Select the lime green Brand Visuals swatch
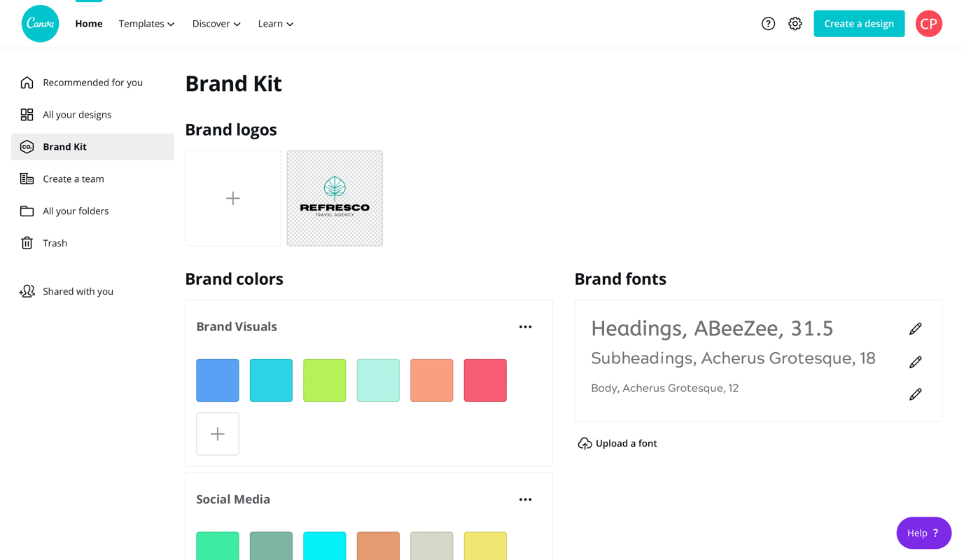The width and height of the screenshot is (964, 560). (325, 380)
